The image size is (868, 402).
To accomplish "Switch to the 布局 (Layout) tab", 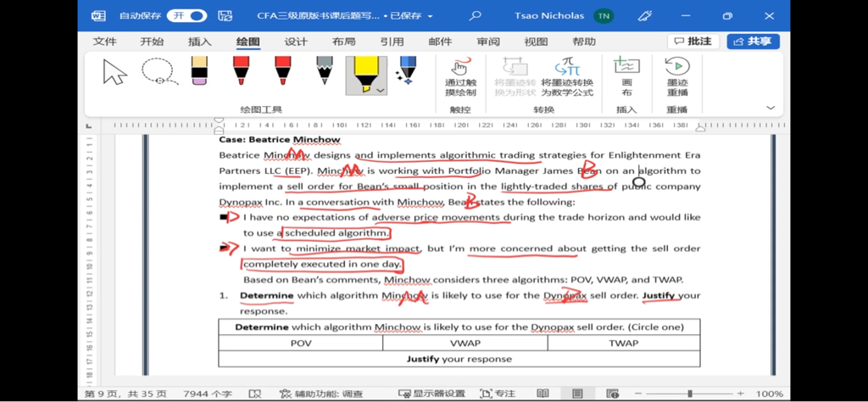I will pyautogui.click(x=344, y=42).
